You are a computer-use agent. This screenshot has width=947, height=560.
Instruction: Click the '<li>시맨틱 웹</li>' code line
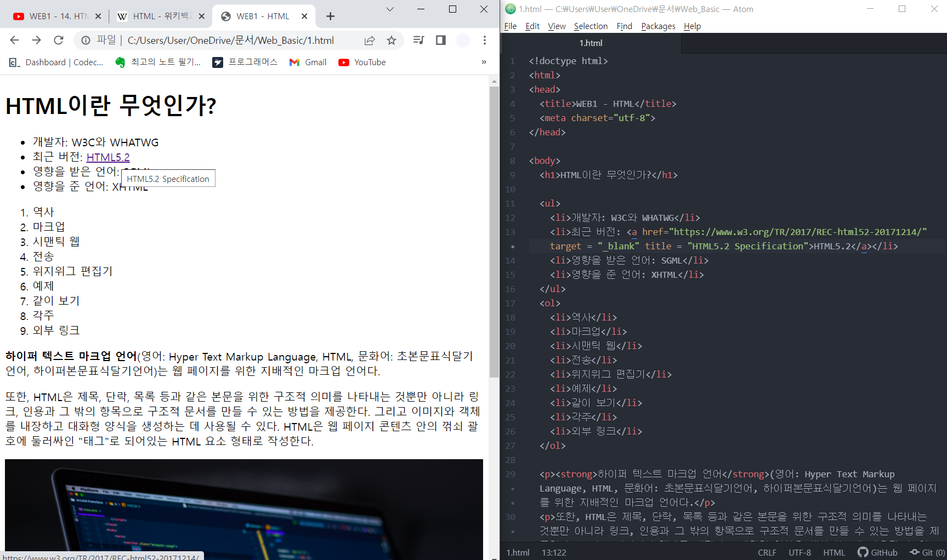[596, 346]
